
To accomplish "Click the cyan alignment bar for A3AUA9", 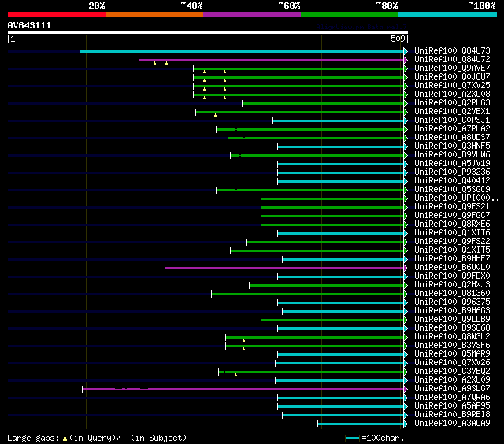I will [361, 424].
